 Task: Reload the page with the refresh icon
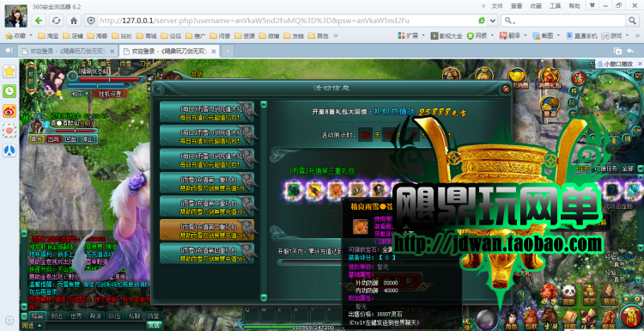pos(57,21)
